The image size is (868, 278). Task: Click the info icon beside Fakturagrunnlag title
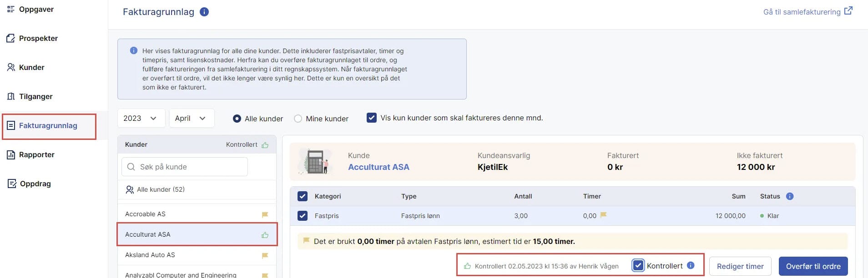coord(204,12)
